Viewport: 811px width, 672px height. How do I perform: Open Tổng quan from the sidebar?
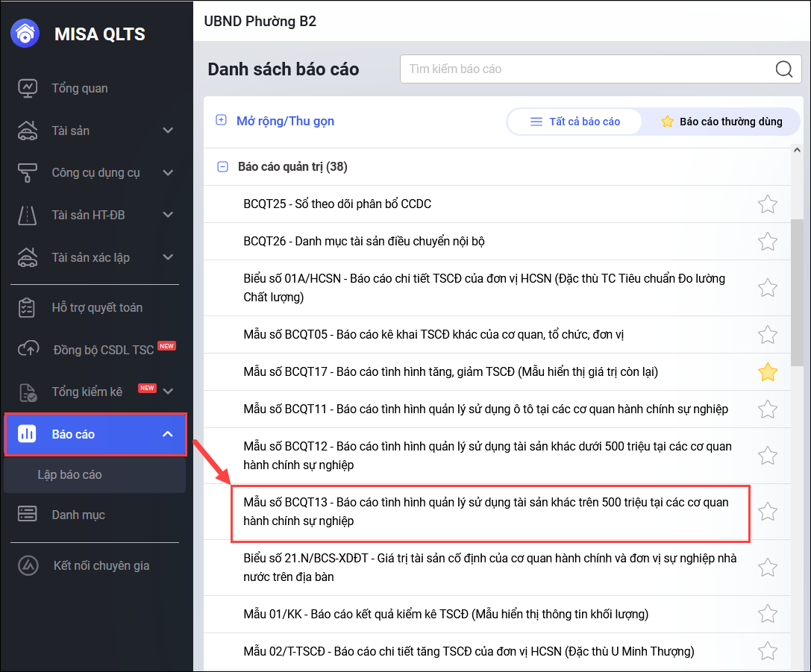80,89
